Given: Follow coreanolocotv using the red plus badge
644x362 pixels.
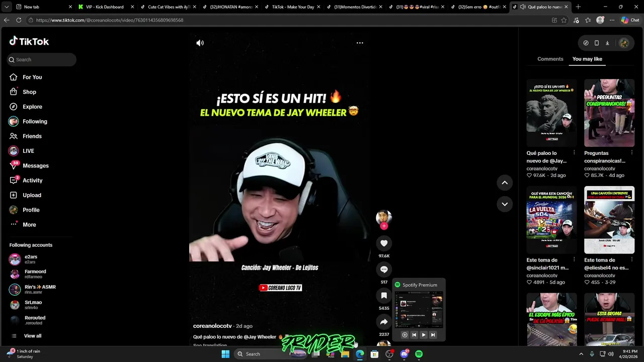Looking at the screenshot, I should point(384,226).
